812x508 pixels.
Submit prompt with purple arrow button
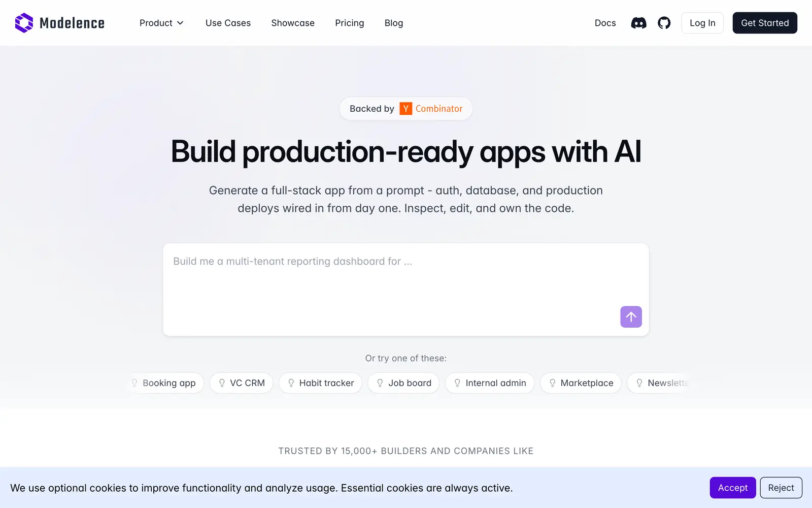631,317
